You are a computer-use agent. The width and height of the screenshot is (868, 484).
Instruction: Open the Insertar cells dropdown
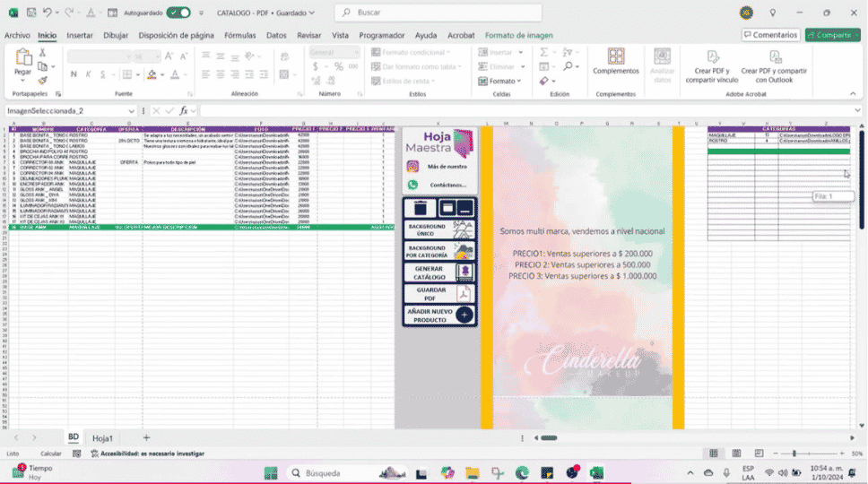click(501, 52)
